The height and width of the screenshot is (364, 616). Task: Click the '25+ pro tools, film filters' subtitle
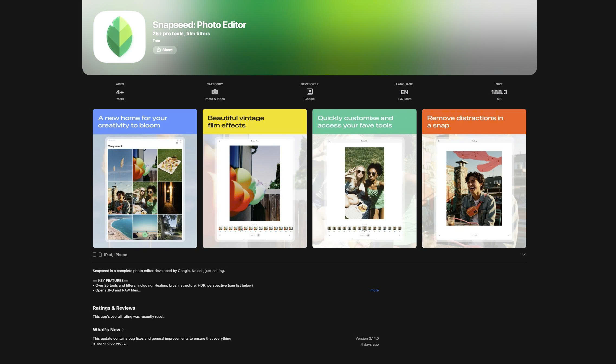click(181, 34)
